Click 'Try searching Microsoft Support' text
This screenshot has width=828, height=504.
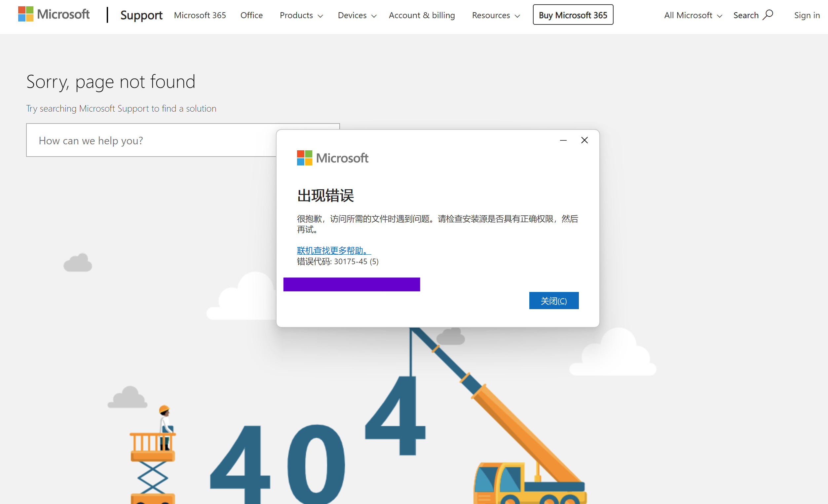(x=121, y=109)
